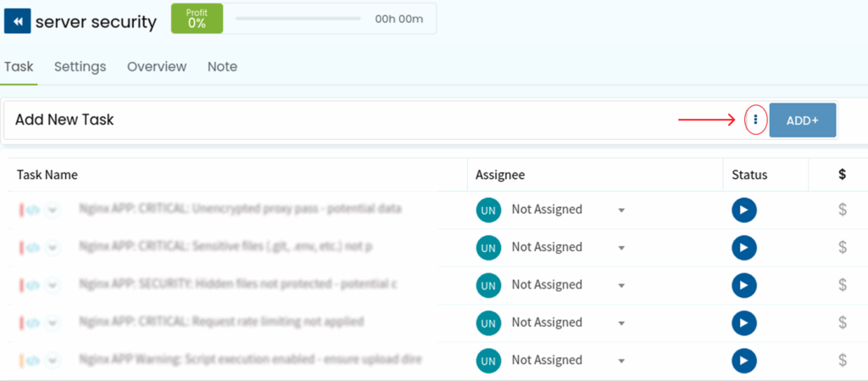Start timer for Unencrypted proxy pass task
The height and width of the screenshot is (381, 868).
point(743,210)
